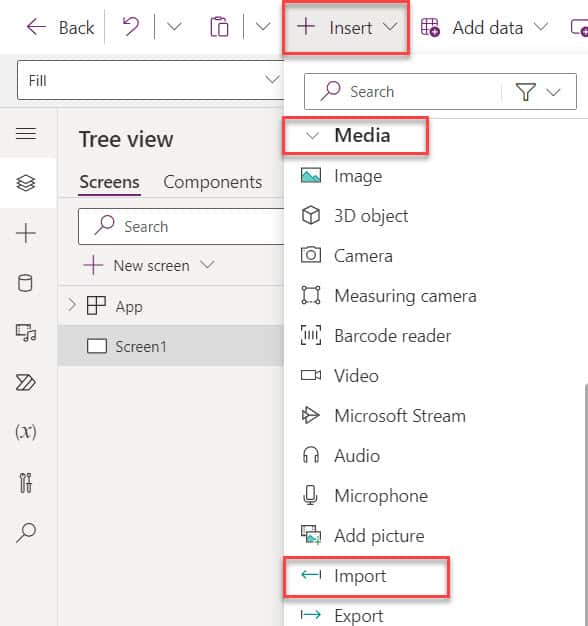Open the Variables (x) icon in sidebar

[x=26, y=432]
